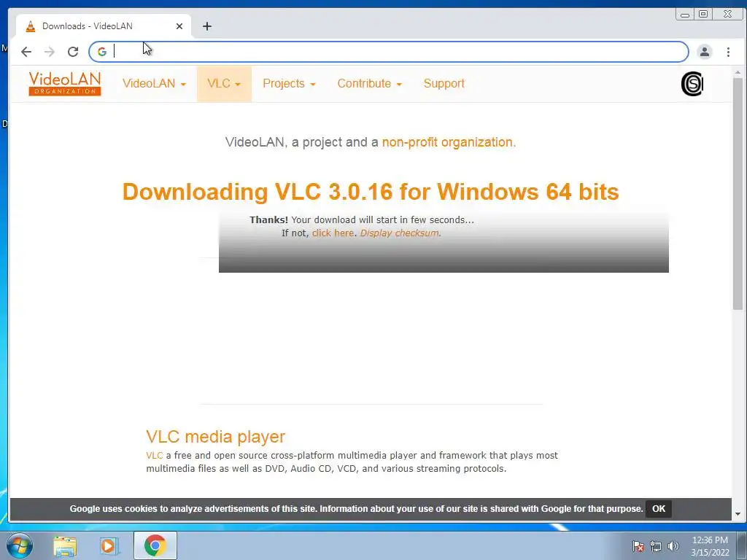Click the 'click here' download link
Image resolution: width=747 pixels, height=560 pixels.
(x=333, y=233)
